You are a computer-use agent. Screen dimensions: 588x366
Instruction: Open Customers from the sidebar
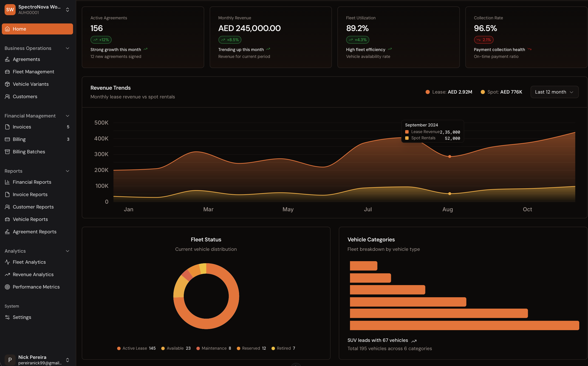click(x=25, y=96)
